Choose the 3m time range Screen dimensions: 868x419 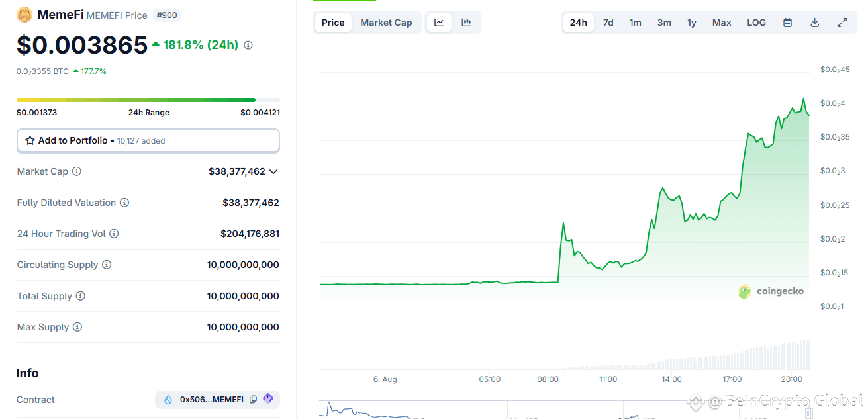pyautogui.click(x=664, y=23)
